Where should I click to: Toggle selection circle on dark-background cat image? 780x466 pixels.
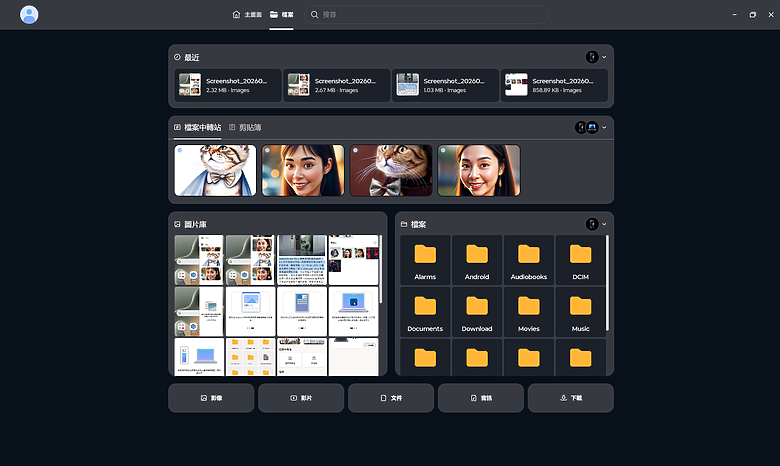tap(355, 150)
